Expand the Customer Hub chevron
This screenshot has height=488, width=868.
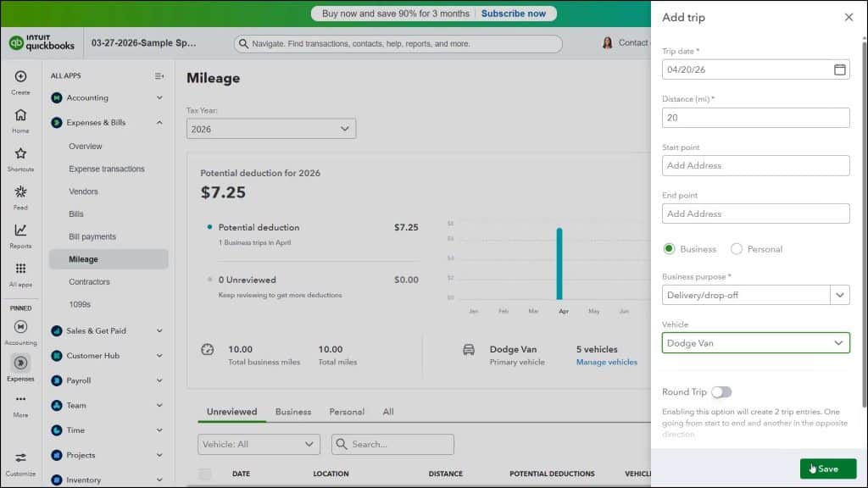[159, 356]
